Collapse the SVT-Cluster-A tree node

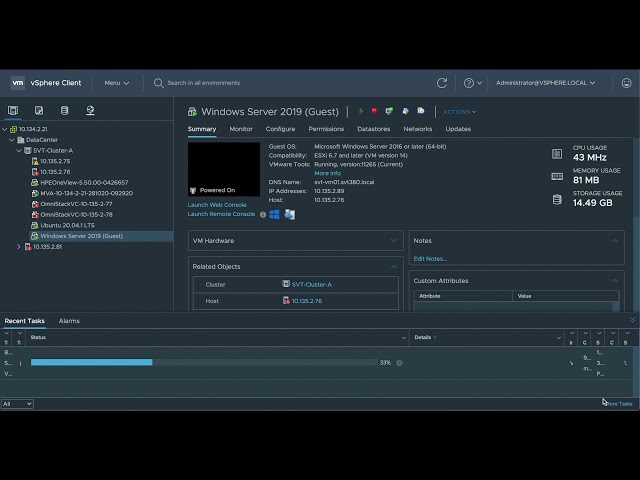(x=19, y=150)
